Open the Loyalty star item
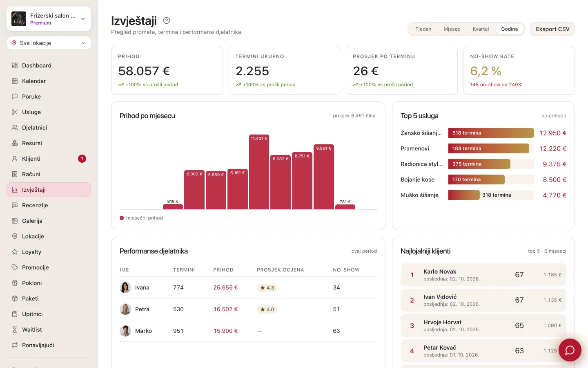This screenshot has height=368, width=588. pyautogui.click(x=49, y=252)
